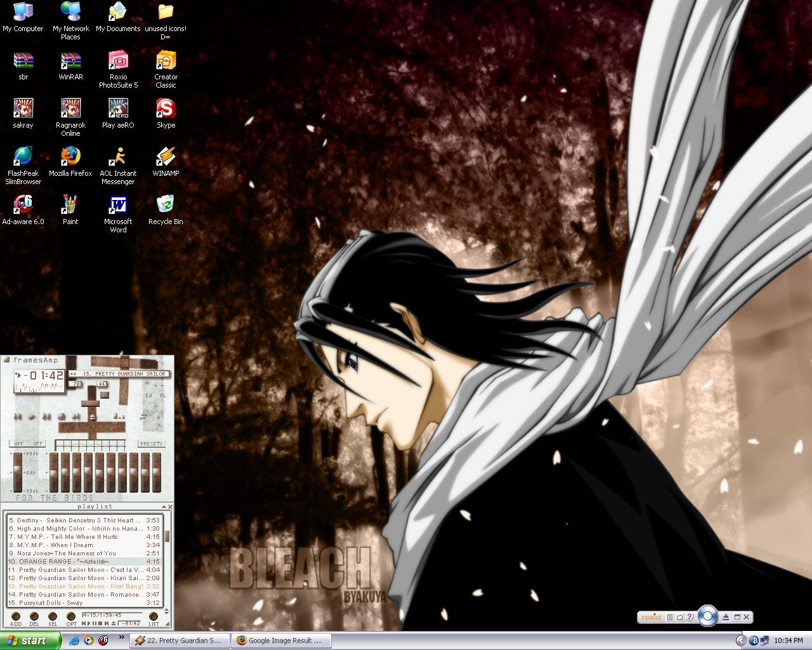
Task: Launch Roxio PhotoSuite 5
Action: point(118,70)
